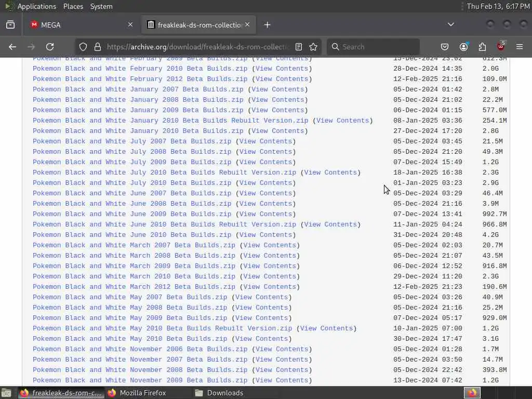Click into the Search field

click(x=373, y=47)
